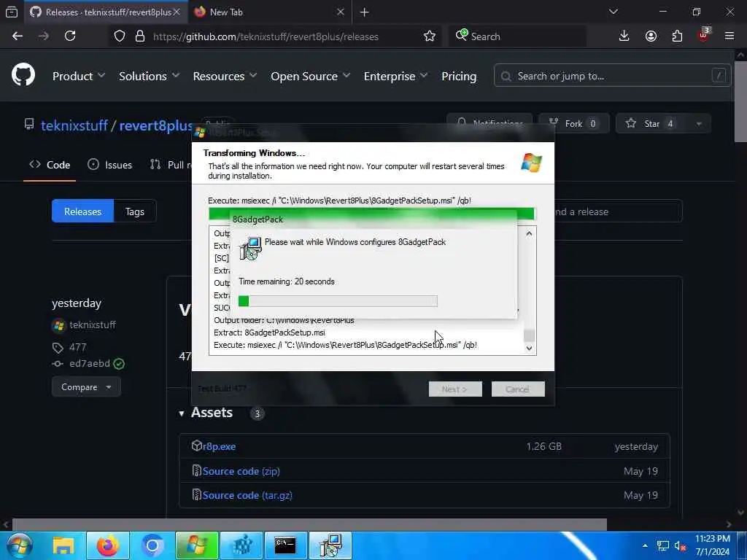Click the Find a release search field
The width and height of the screenshot is (747, 560).
pos(618,211)
